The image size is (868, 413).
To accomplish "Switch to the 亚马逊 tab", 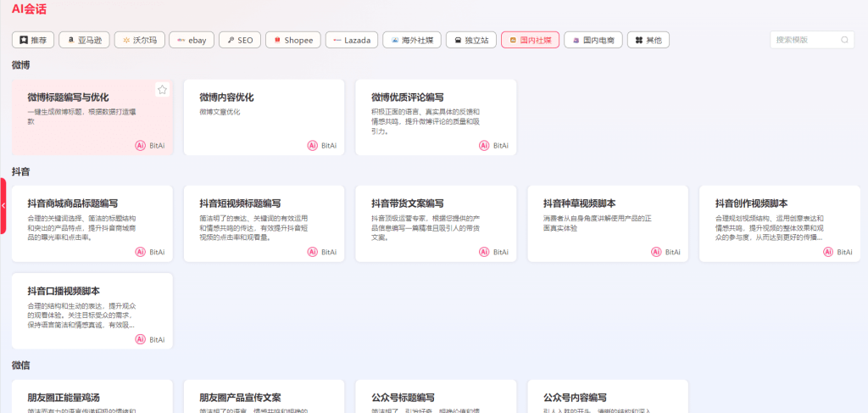I will click(86, 40).
